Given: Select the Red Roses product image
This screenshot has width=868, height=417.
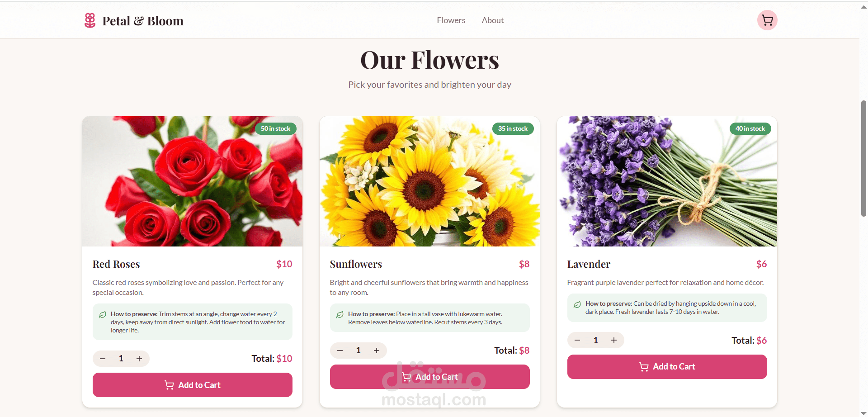Looking at the screenshot, I should [x=193, y=181].
